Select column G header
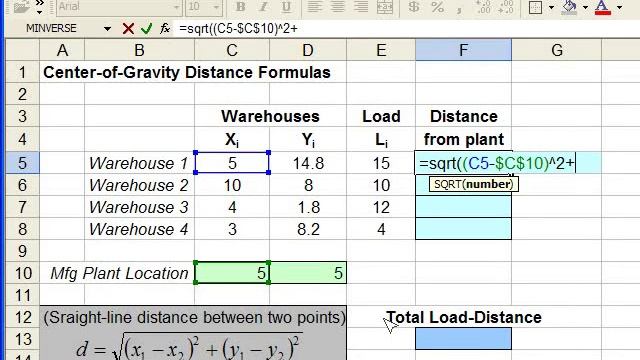640x360 pixels. 557,50
